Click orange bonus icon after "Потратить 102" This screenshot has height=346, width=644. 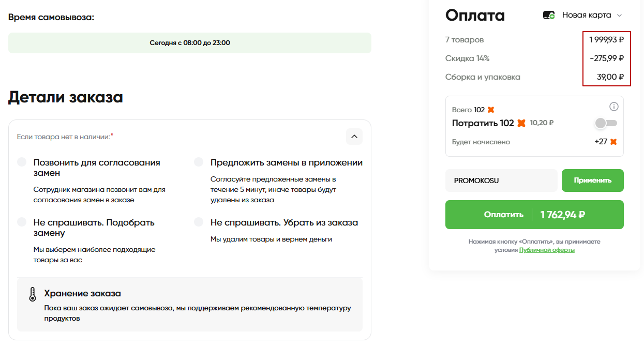click(521, 123)
